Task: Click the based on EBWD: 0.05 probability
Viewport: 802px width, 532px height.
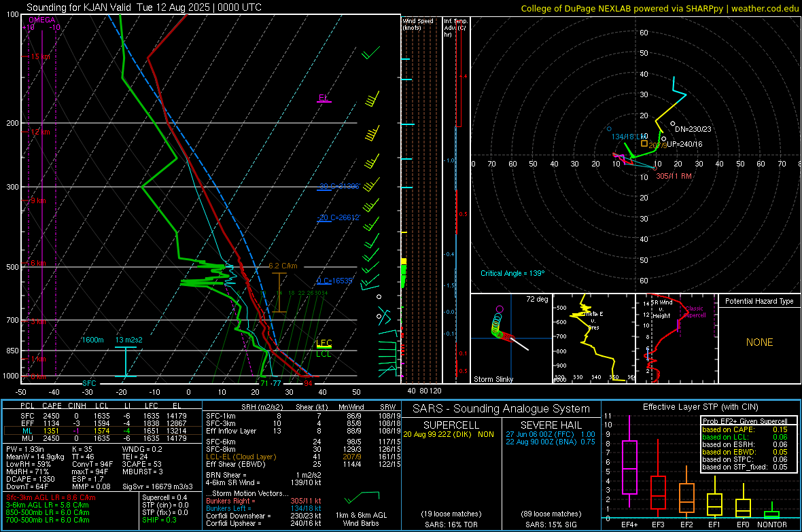Action: coord(745,453)
